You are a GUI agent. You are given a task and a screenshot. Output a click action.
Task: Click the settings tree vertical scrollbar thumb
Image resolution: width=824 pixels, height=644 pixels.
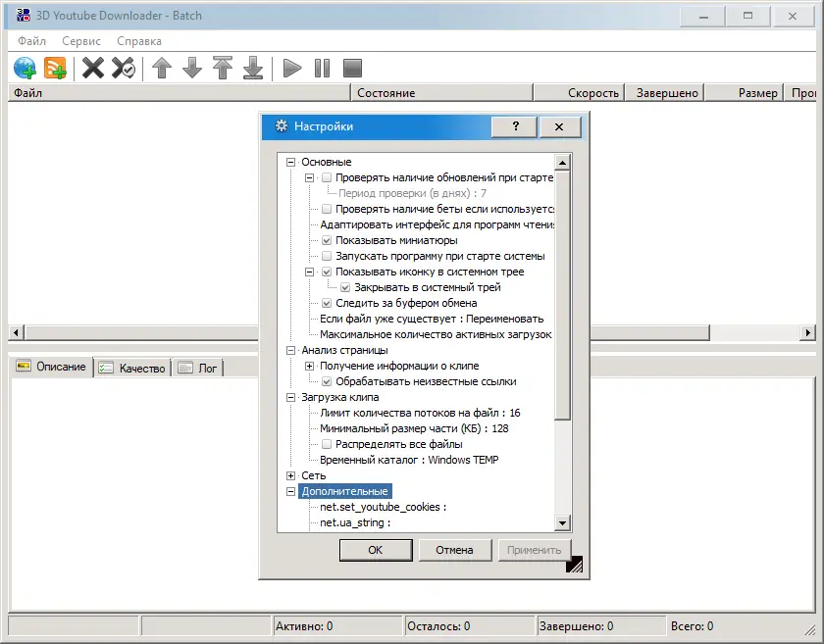pyautogui.click(x=562, y=295)
